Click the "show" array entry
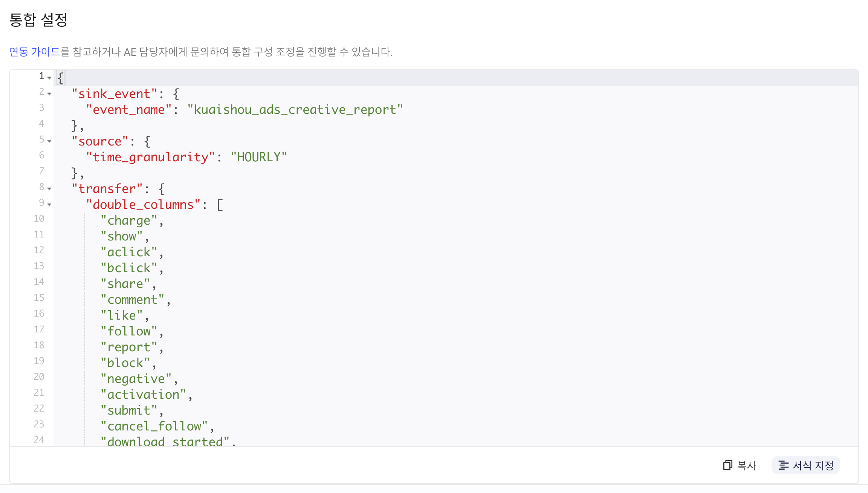The width and height of the screenshot is (868, 493). (x=122, y=236)
